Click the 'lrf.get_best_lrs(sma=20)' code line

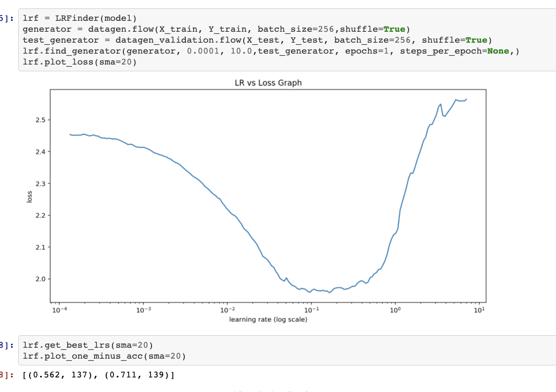pyautogui.click(x=87, y=345)
